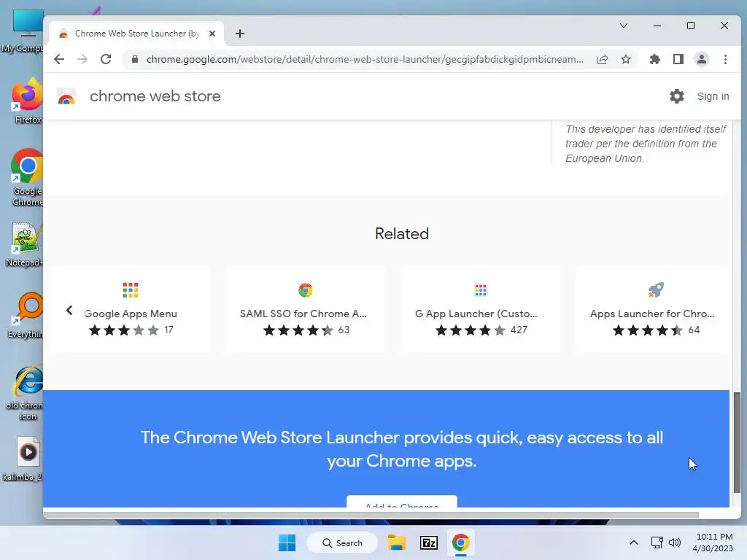
Task: Open the taskbar Search box
Action: [342, 542]
